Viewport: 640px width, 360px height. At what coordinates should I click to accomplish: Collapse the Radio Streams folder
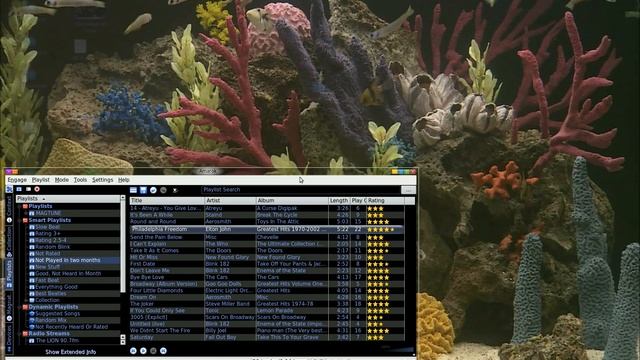click(x=19, y=333)
